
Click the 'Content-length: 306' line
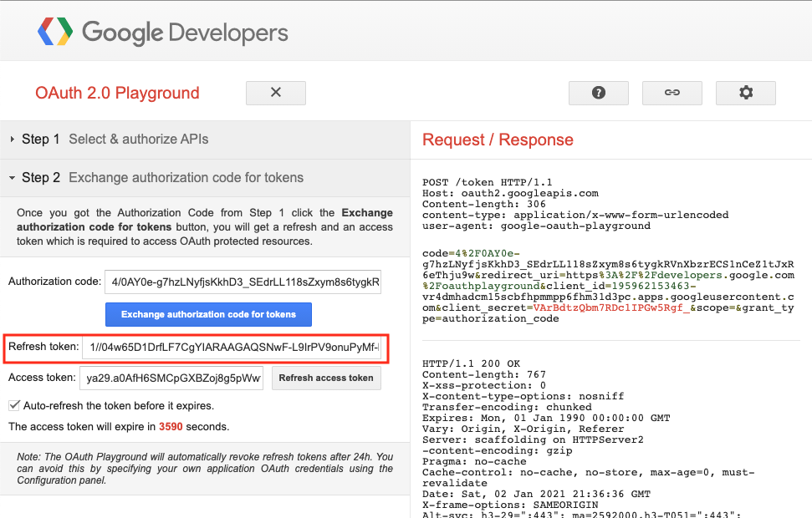coord(484,204)
